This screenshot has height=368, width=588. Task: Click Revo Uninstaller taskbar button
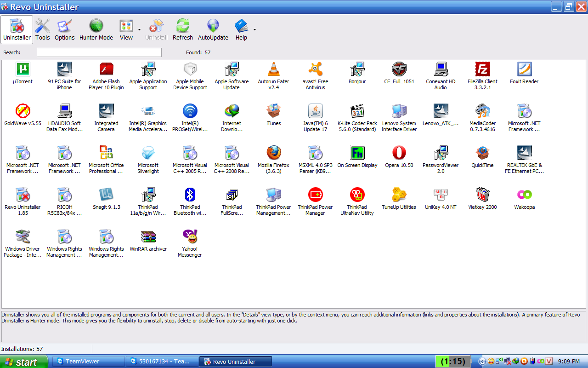[x=236, y=362]
